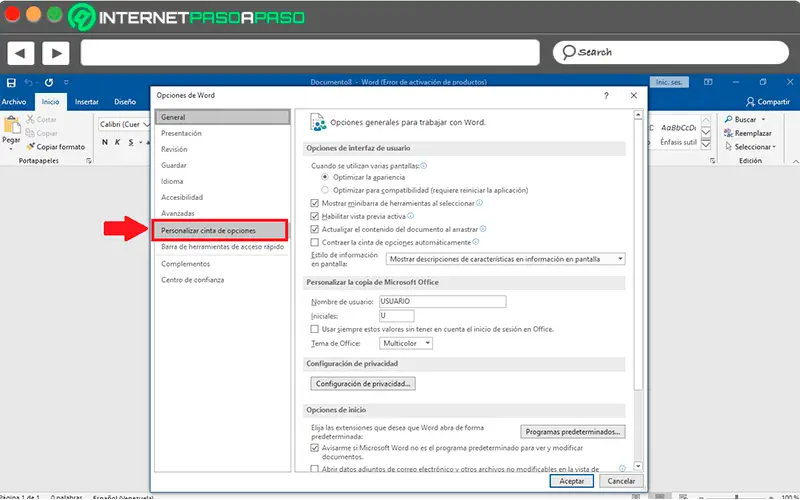Toggle Habilitar vista previa activa checkbox

coord(315,216)
